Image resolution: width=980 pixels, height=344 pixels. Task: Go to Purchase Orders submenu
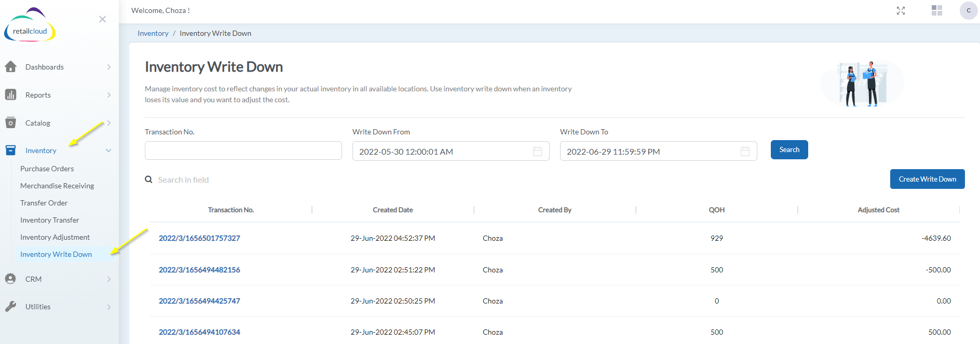[x=47, y=169]
